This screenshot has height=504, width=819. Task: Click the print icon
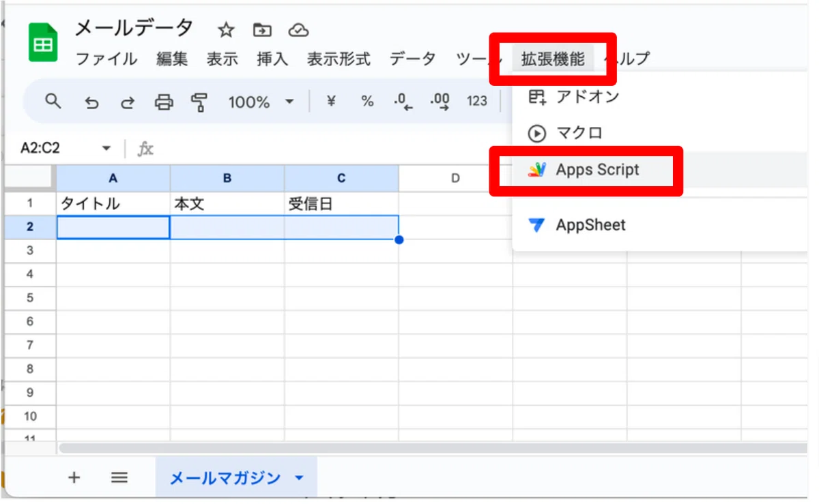pyautogui.click(x=164, y=102)
